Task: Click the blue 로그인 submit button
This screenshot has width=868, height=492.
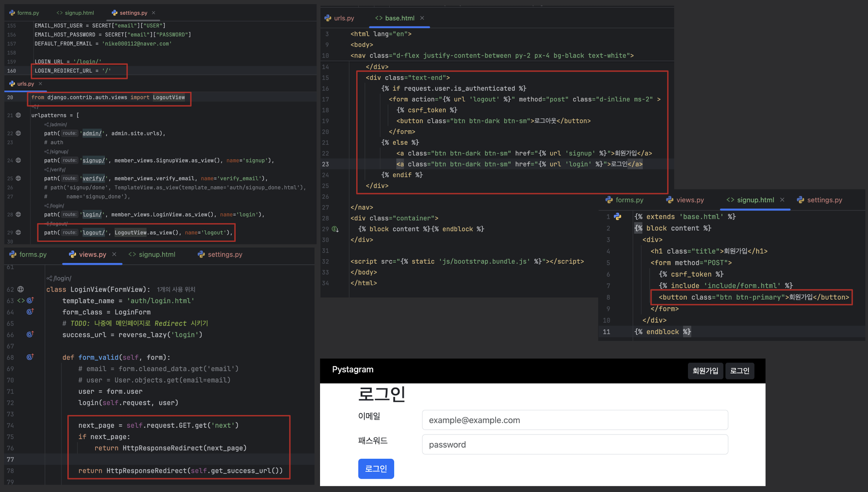Action: (376, 469)
